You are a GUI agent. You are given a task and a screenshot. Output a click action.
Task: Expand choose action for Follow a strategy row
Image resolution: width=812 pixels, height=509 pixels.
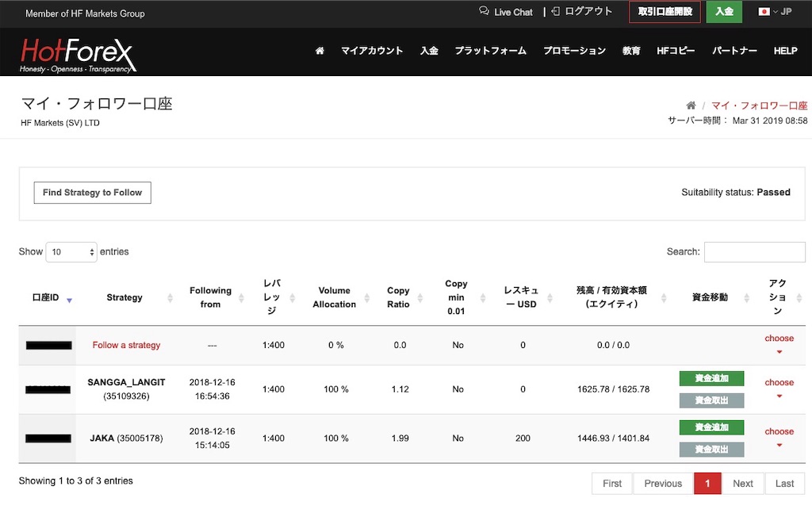point(779,344)
